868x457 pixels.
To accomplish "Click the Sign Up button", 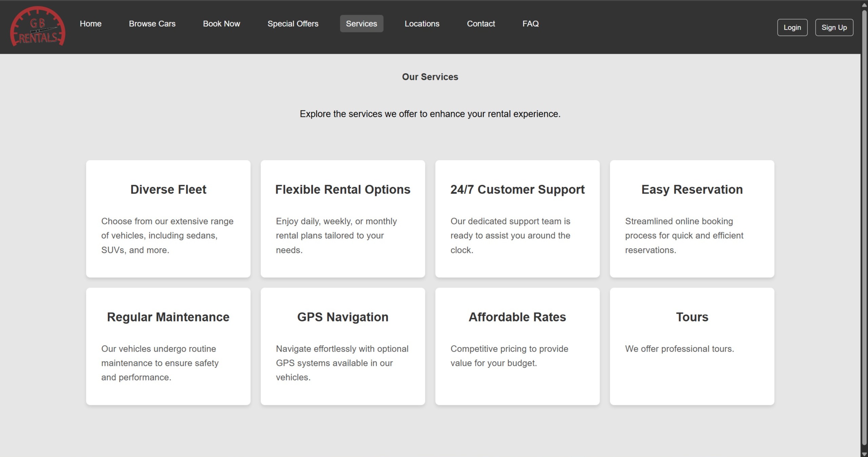I will point(834,27).
